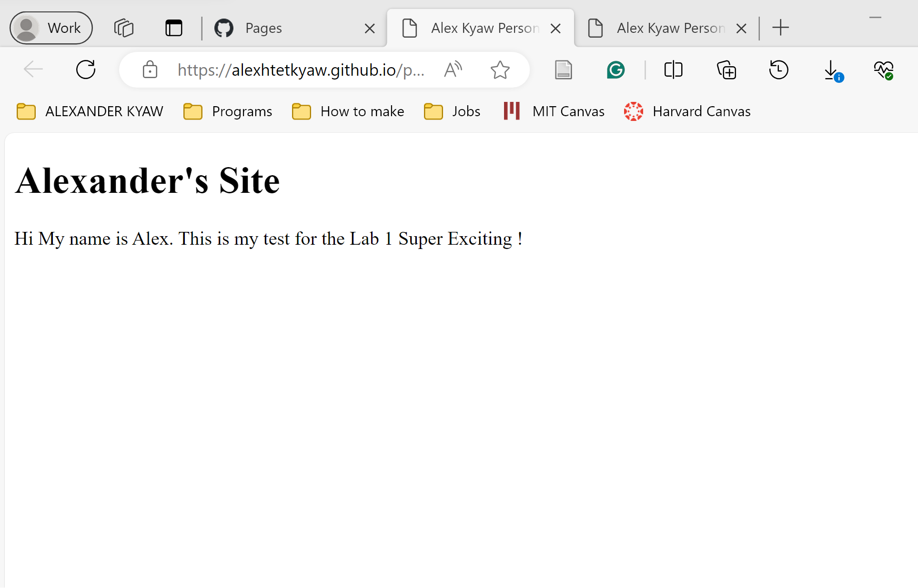Image resolution: width=918 pixels, height=588 pixels.
Task: Add page to favorites with star icon
Action: [500, 70]
